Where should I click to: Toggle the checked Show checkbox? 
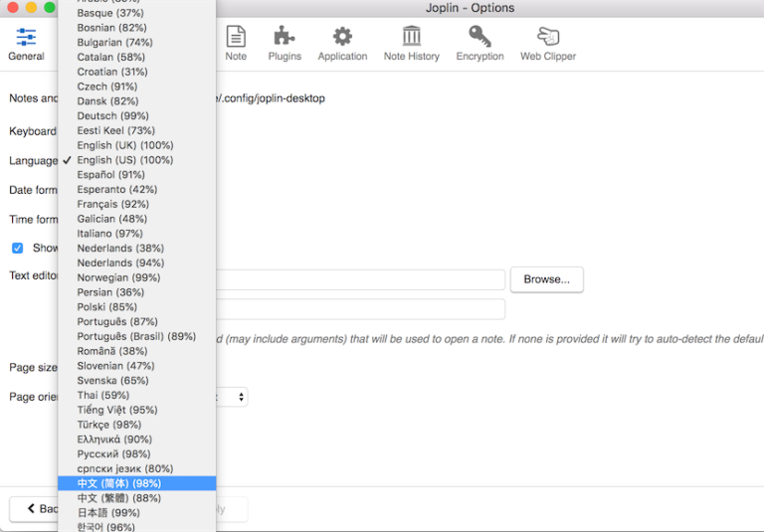click(17, 248)
